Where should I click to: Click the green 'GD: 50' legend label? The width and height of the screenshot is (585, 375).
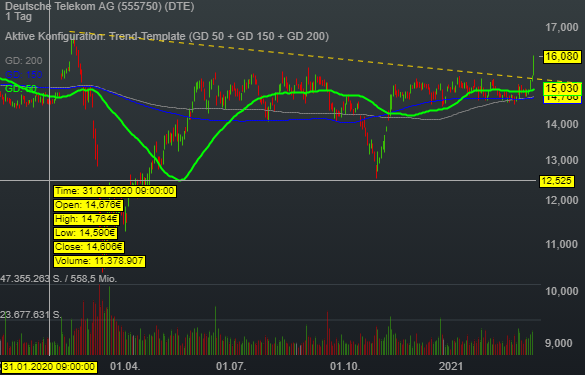pos(21,88)
